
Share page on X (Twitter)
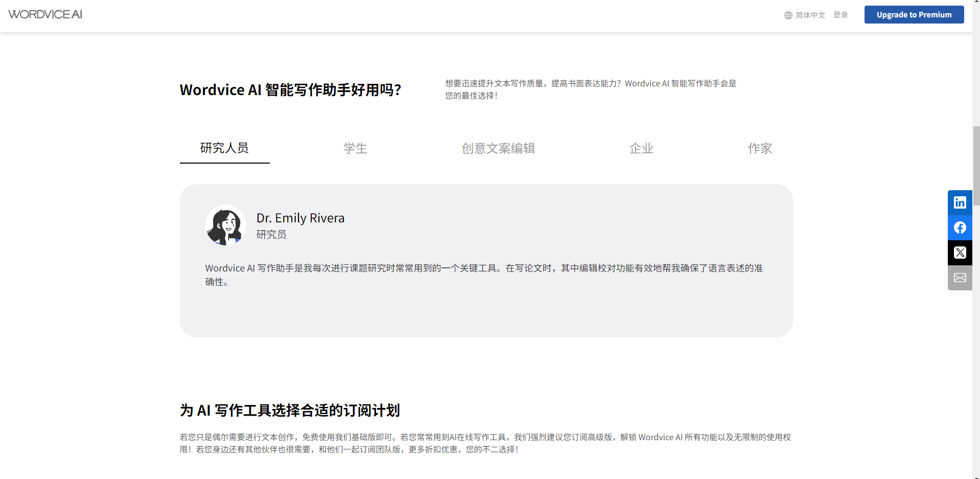coord(960,253)
